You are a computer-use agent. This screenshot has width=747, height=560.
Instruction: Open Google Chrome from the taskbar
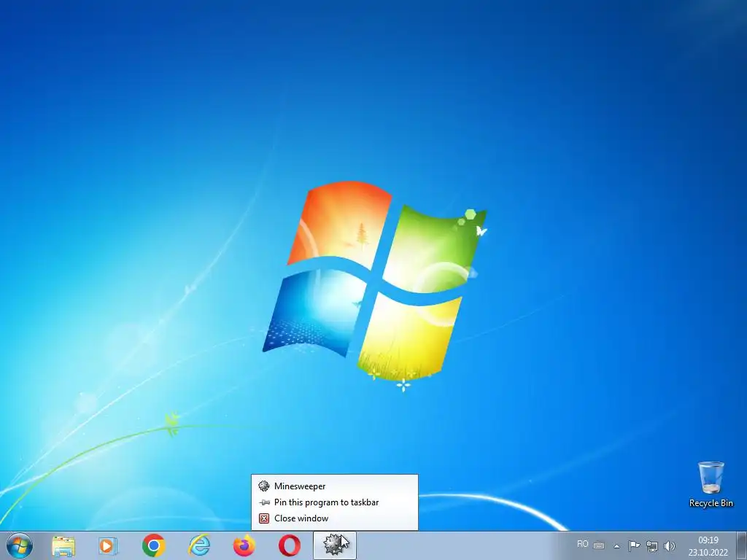tap(153, 545)
